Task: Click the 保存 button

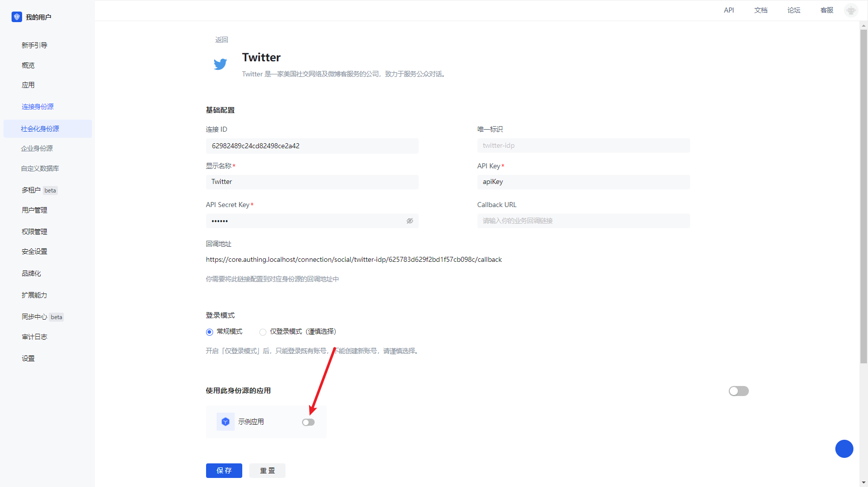Action: pos(224,470)
